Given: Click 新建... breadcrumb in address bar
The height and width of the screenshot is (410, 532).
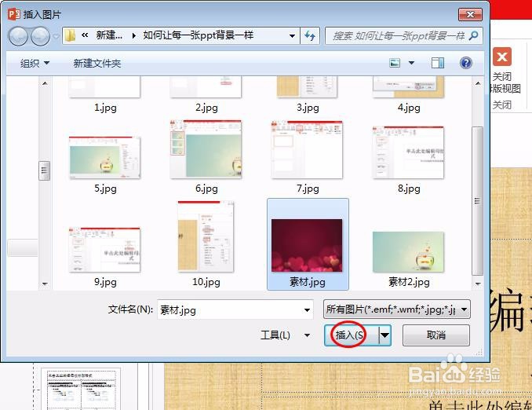Looking at the screenshot, I should (109, 35).
